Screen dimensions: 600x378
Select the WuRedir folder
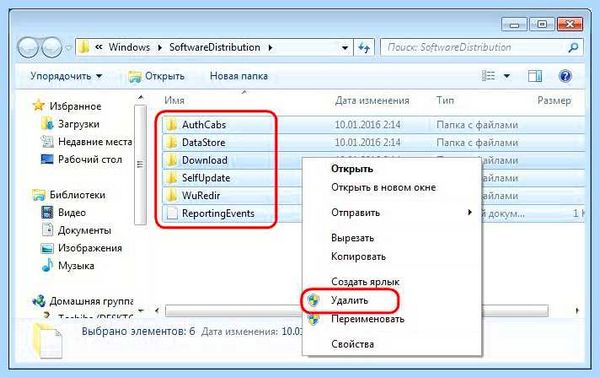pyautogui.click(x=201, y=196)
